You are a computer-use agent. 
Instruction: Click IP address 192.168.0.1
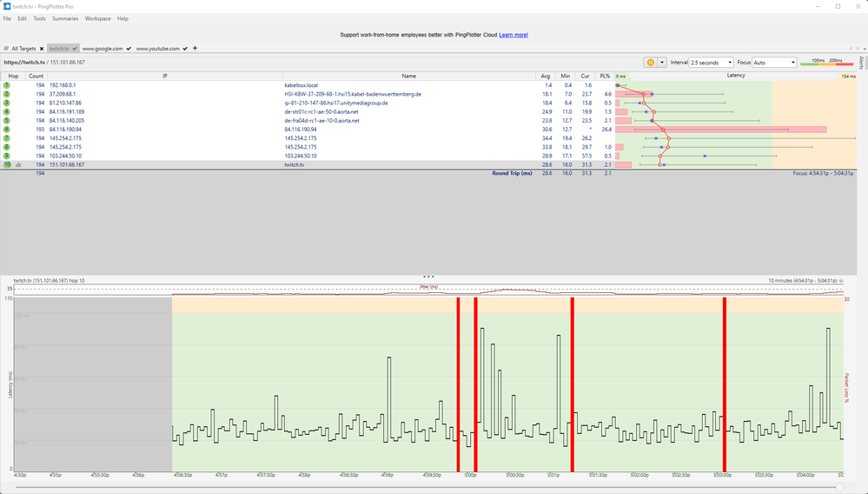click(63, 85)
